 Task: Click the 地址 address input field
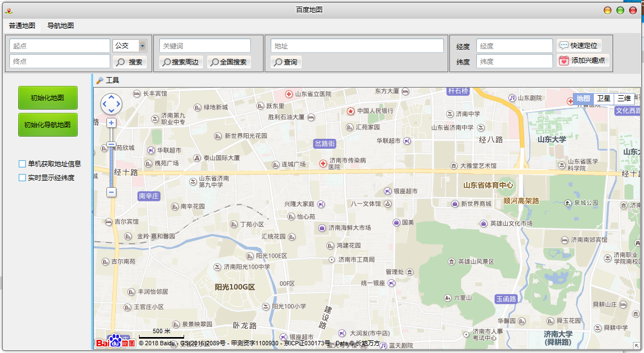coord(357,46)
